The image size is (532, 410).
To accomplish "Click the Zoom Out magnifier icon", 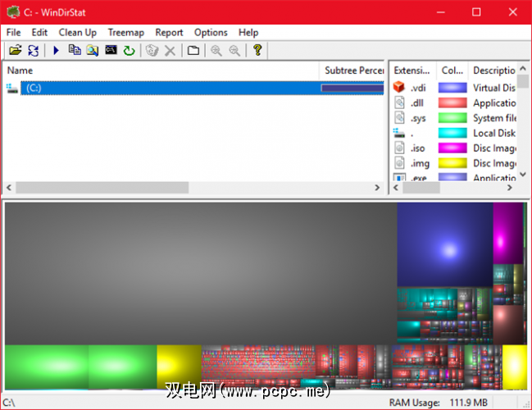I will (x=234, y=51).
